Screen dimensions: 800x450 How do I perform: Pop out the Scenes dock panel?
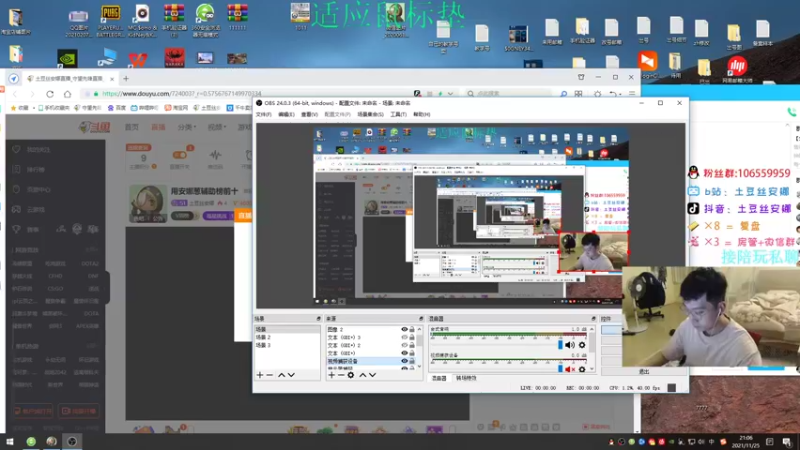coord(318,318)
